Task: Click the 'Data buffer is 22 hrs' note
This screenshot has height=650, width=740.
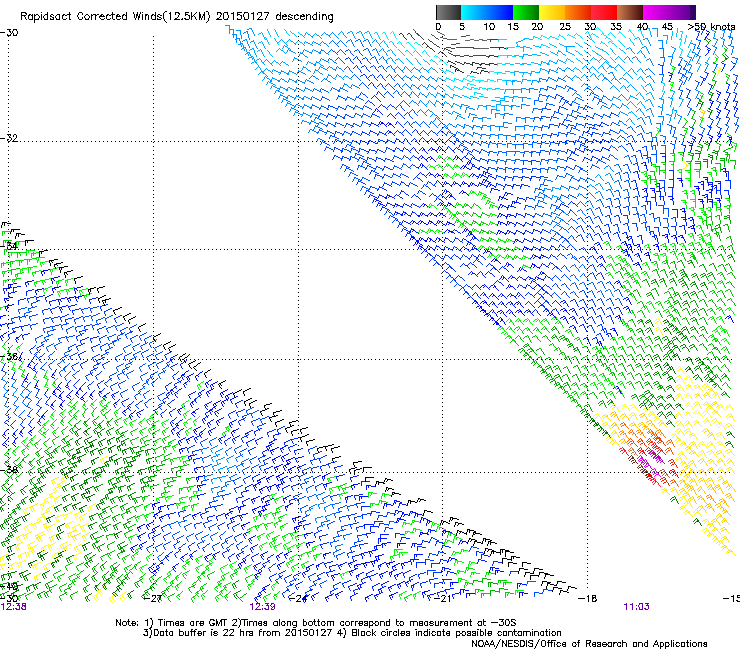Action: [352, 633]
